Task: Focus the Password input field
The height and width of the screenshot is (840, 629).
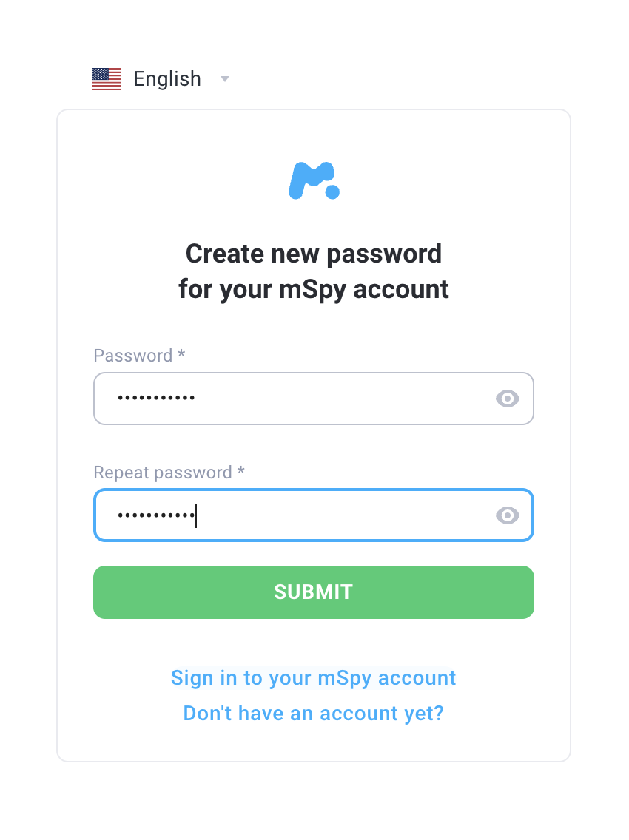Action: tap(314, 399)
